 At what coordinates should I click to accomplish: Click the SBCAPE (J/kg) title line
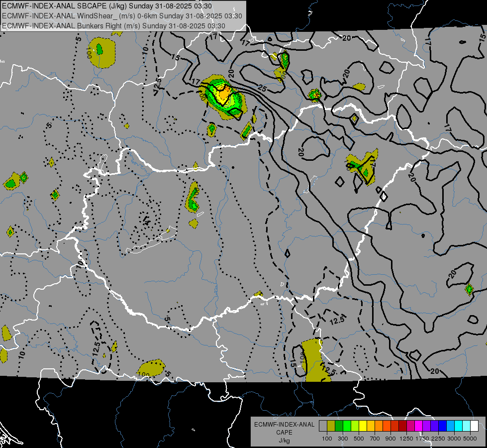coord(107,6)
